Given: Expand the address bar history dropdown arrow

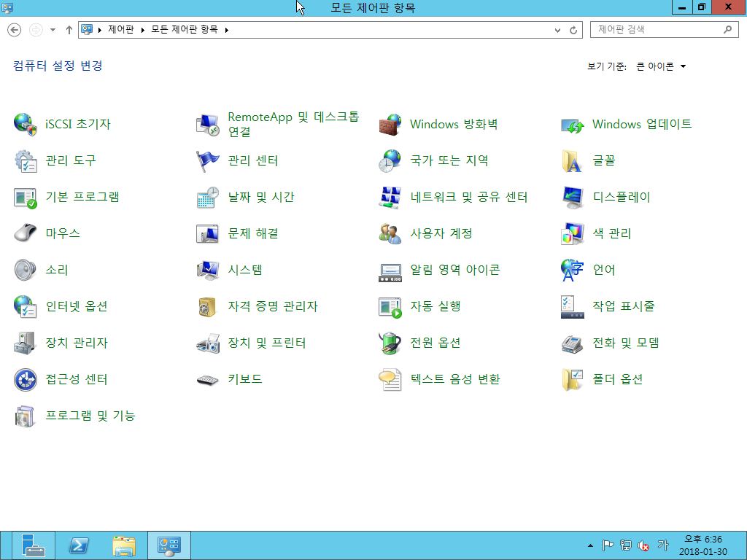Looking at the screenshot, I should [x=558, y=30].
